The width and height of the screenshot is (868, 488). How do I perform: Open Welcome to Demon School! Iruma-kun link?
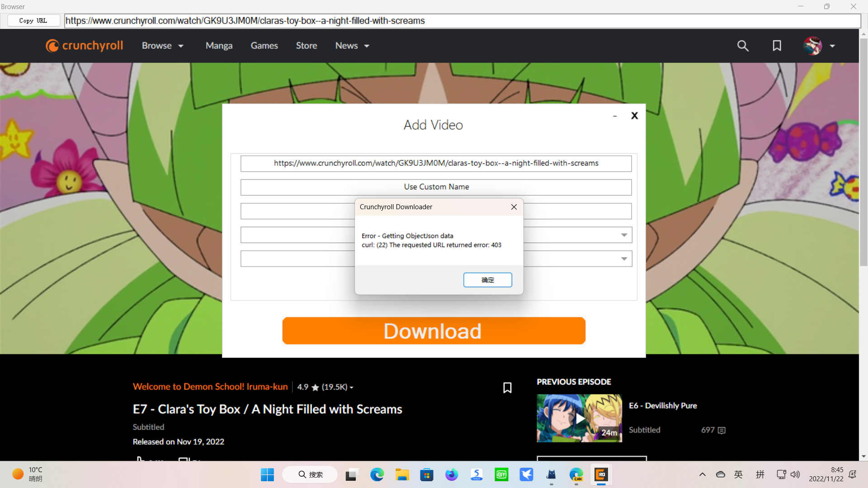(210, 387)
